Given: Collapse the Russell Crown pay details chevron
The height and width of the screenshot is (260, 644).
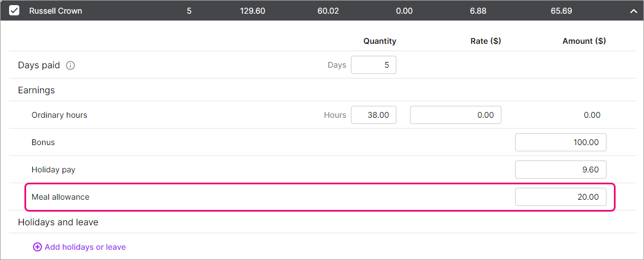Looking at the screenshot, I should coord(633,11).
